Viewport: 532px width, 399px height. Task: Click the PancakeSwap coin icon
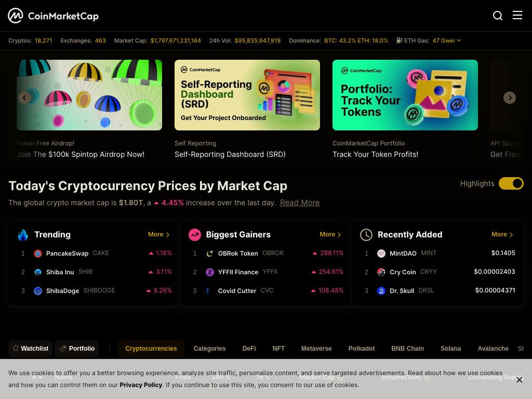pos(38,254)
